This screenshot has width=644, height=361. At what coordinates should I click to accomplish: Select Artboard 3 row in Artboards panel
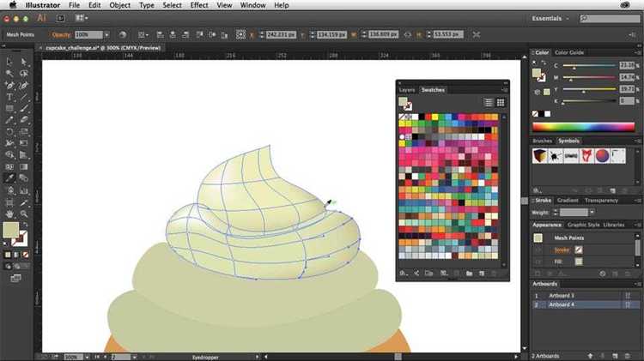(585, 295)
